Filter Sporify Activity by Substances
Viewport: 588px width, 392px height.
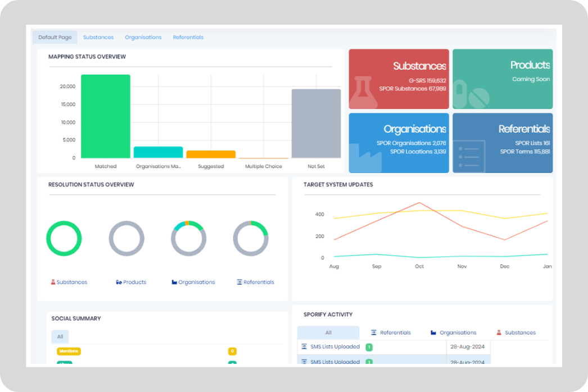(x=516, y=332)
